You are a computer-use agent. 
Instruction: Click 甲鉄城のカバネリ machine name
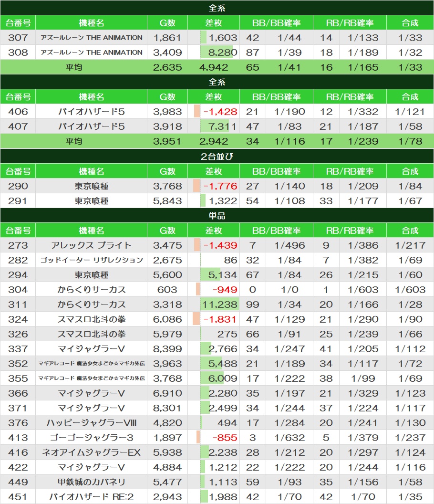pos(92,482)
